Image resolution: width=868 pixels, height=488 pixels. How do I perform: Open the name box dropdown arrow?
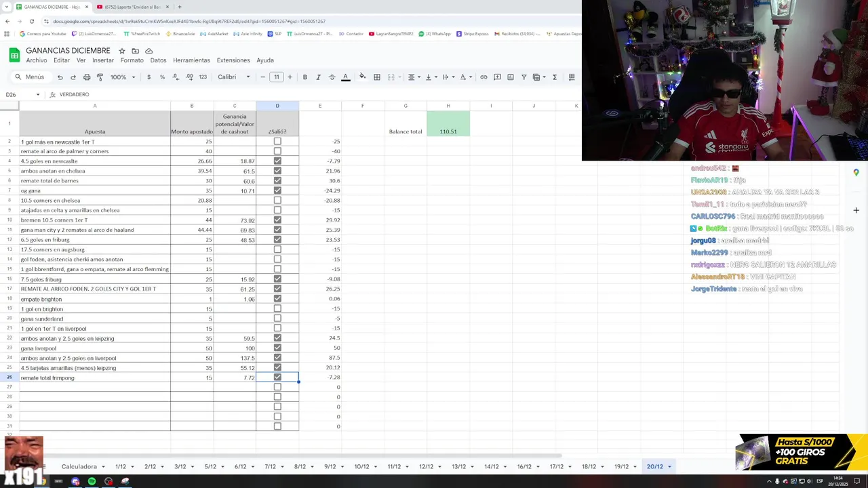[x=38, y=95]
